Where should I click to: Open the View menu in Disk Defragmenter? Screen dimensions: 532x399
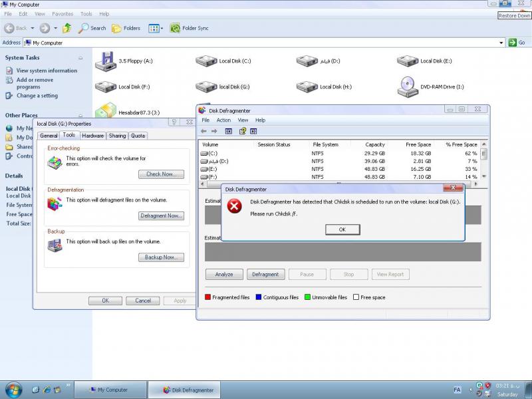click(243, 120)
